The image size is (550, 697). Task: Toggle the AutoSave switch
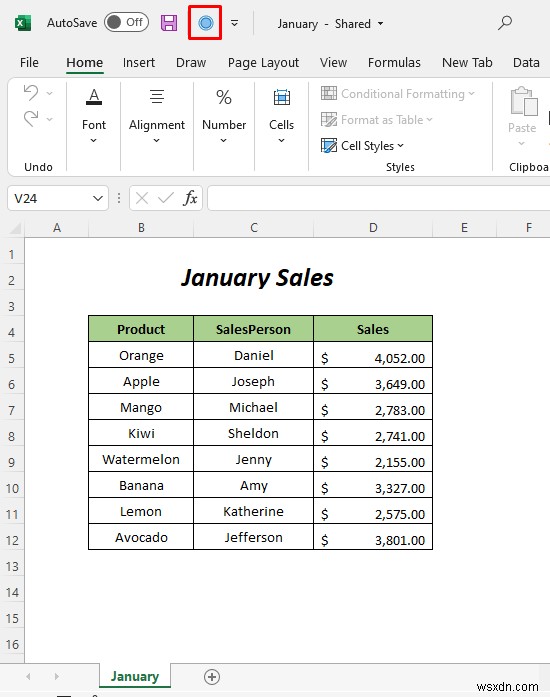[x=126, y=22]
